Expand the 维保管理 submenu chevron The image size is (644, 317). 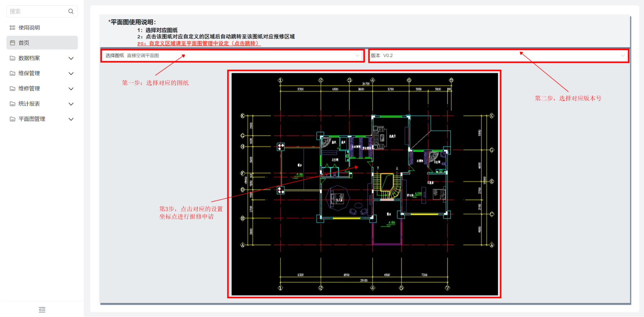tap(71, 74)
